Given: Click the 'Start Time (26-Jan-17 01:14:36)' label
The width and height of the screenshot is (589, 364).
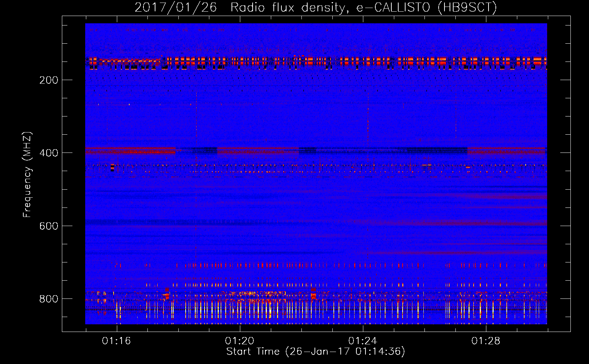Looking at the screenshot, I should (316, 352).
